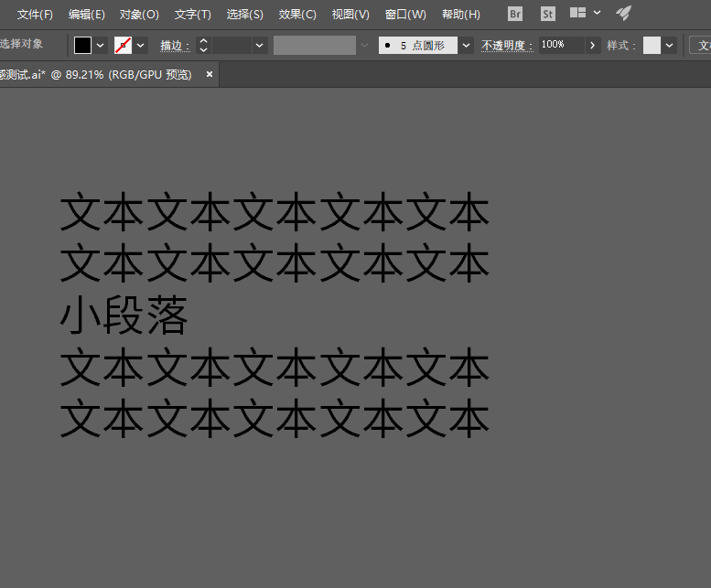
Task: Expand the opacity slider arrow
Action: click(592, 46)
